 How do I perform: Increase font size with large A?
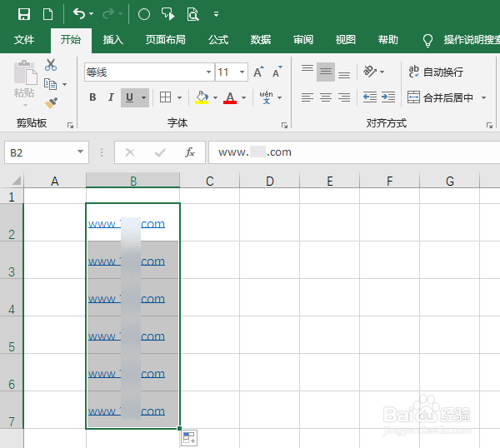point(258,72)
